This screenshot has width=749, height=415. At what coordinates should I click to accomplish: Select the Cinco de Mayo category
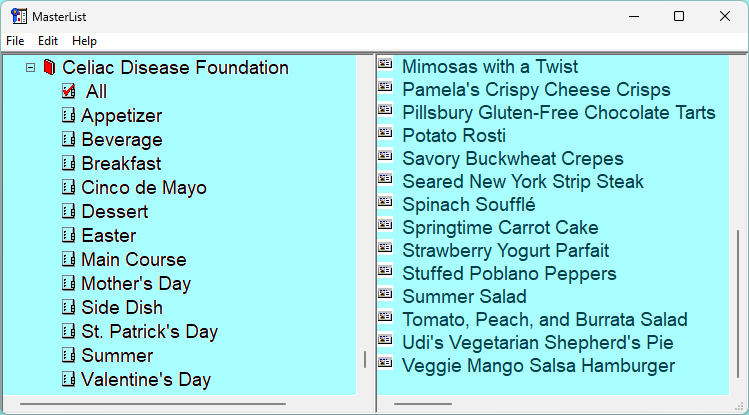point(144,187)
